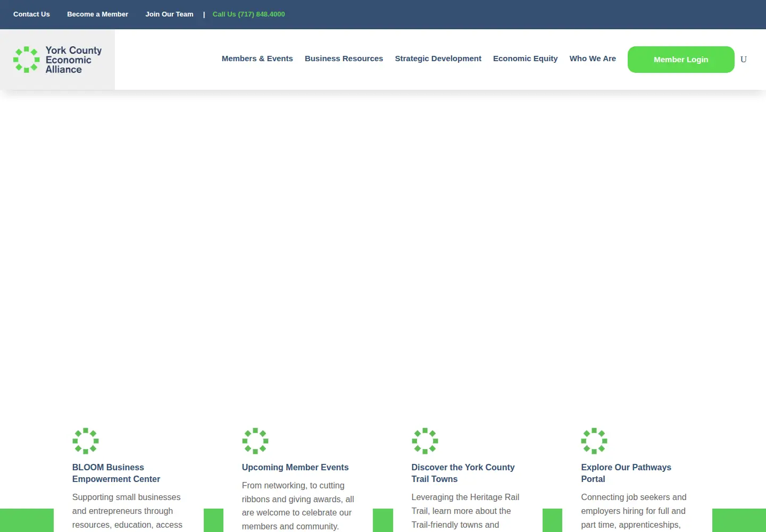Click the icon above Explore Our Pathways Portal
This screenshot has height=532, width=766.
[x=594, y=441]
